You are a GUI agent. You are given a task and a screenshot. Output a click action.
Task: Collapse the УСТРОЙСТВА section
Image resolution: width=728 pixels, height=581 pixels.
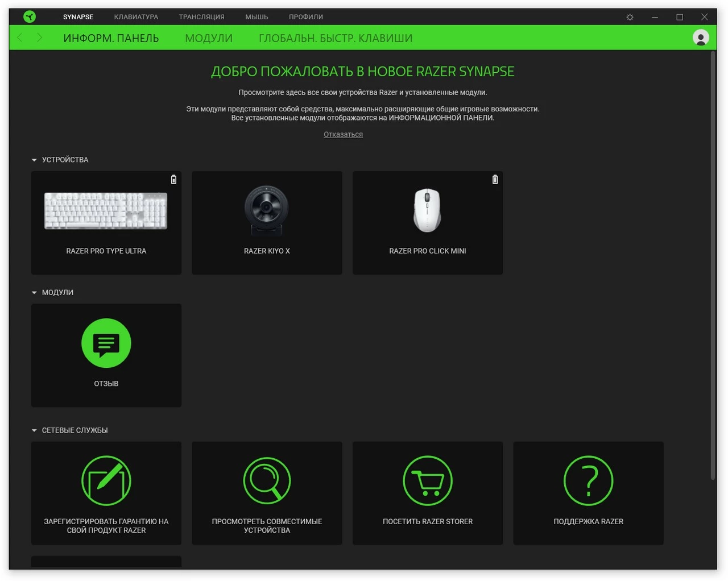click(x=34, y=160)
